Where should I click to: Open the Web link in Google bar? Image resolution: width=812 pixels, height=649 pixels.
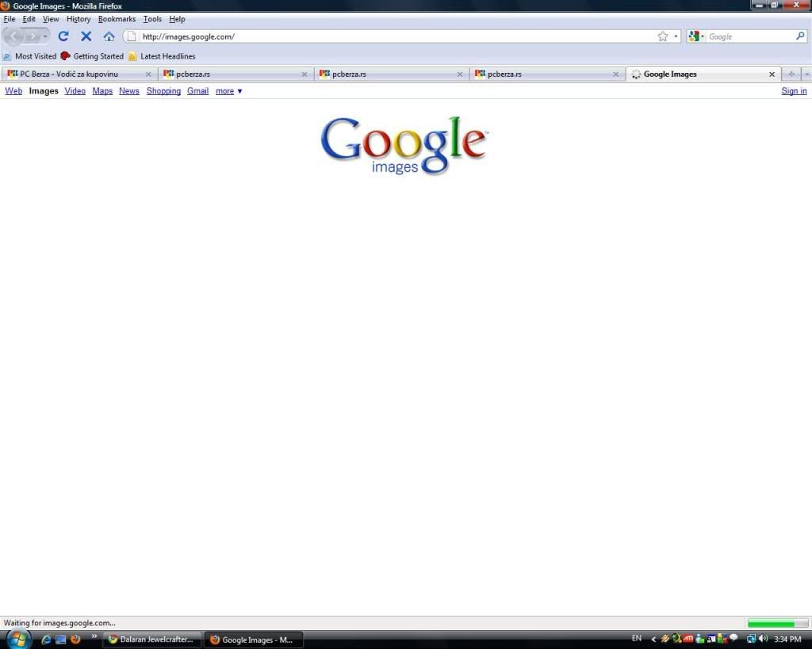[x=13, y=91]
